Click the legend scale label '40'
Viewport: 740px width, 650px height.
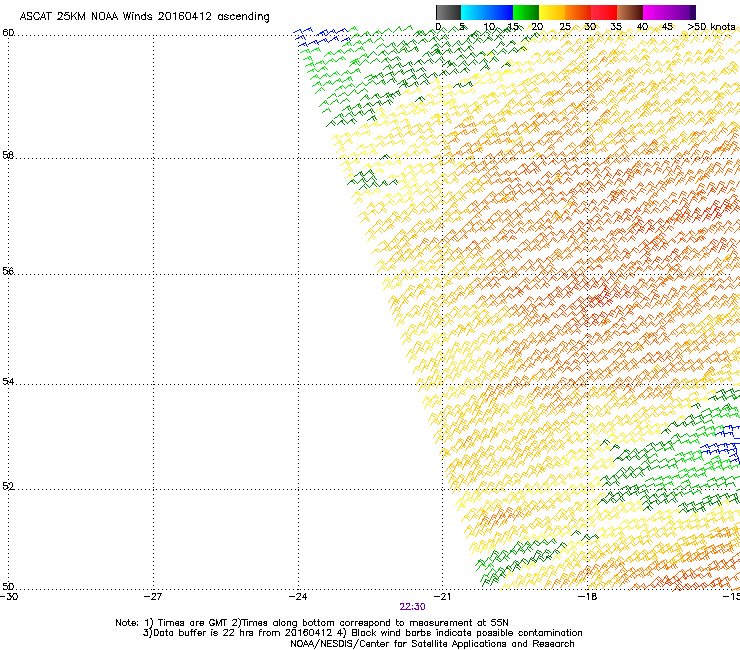(x=642, y=27)
